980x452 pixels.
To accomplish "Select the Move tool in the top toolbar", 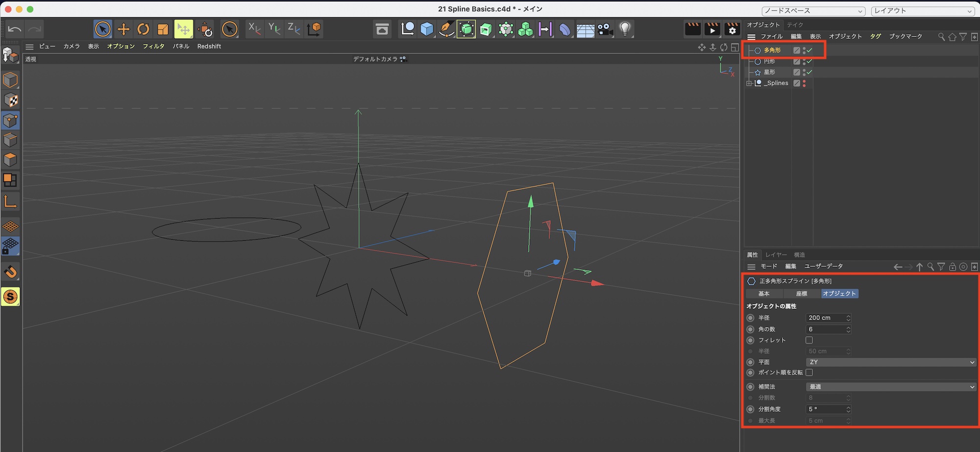I will (123, 29).
